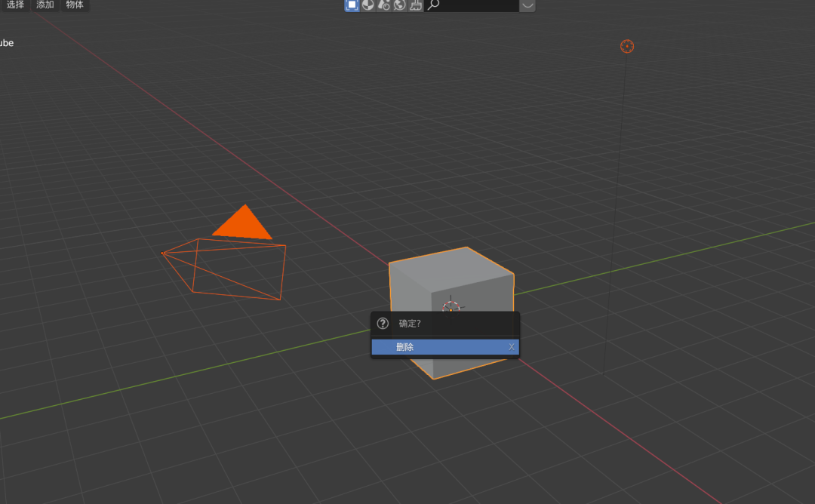The image size is (815, 504).
Task: Click the magnifier search field
Action: pos(472,5)
